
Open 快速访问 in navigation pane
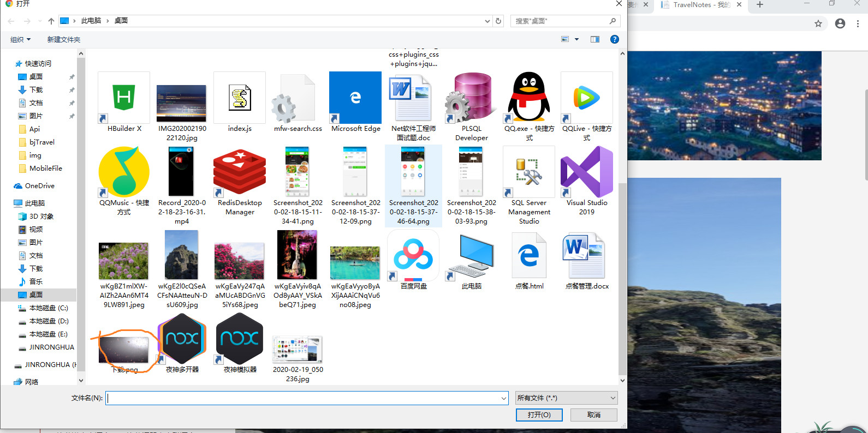pos(33,64)
